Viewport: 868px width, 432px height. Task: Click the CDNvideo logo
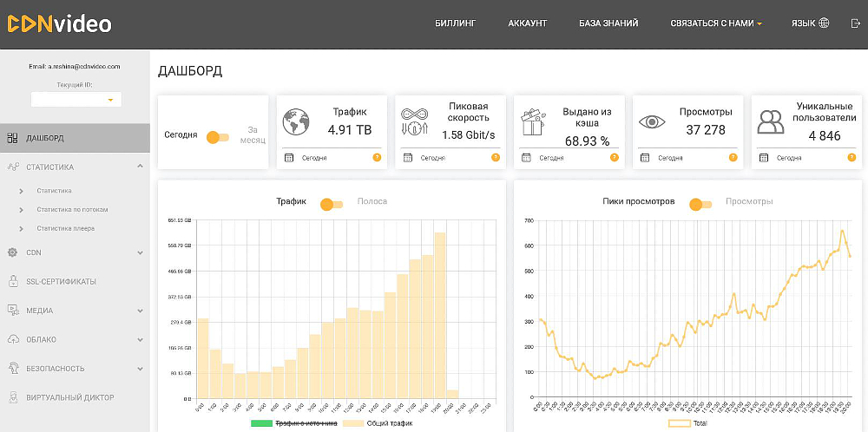point(59,23)
